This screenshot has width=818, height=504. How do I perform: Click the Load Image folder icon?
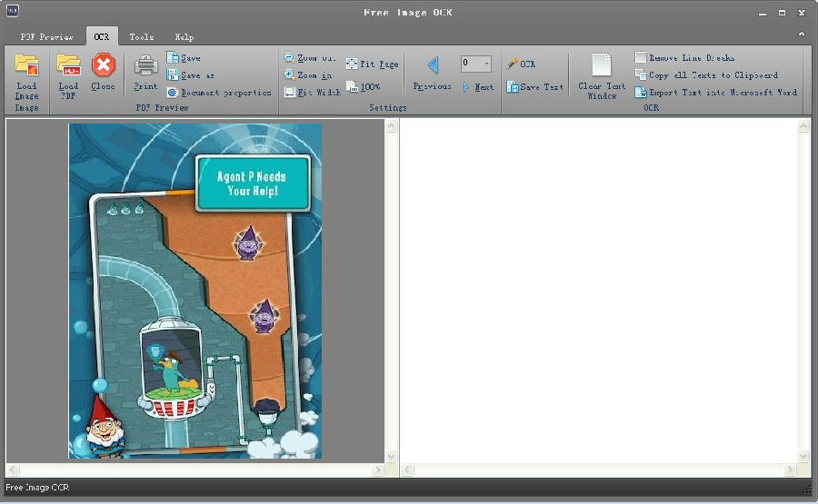(27, 66)
